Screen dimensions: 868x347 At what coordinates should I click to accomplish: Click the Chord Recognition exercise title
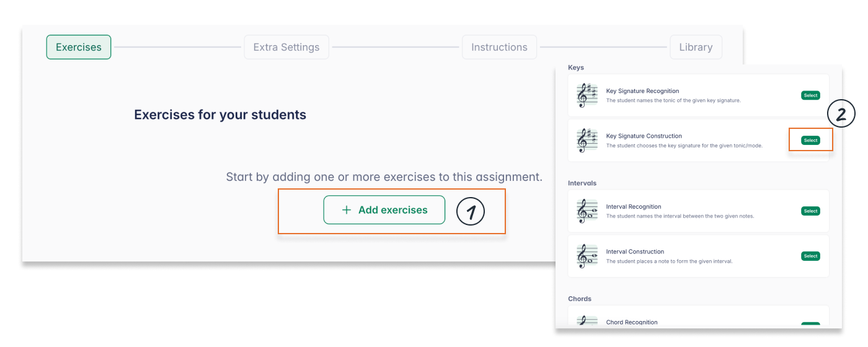(632, 322)
